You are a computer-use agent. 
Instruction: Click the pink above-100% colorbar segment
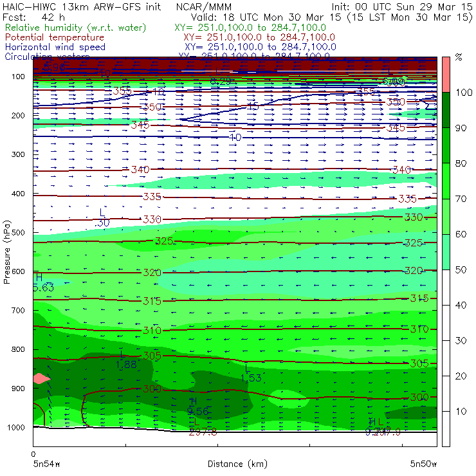pyautogui.click(x=446, y=75)
